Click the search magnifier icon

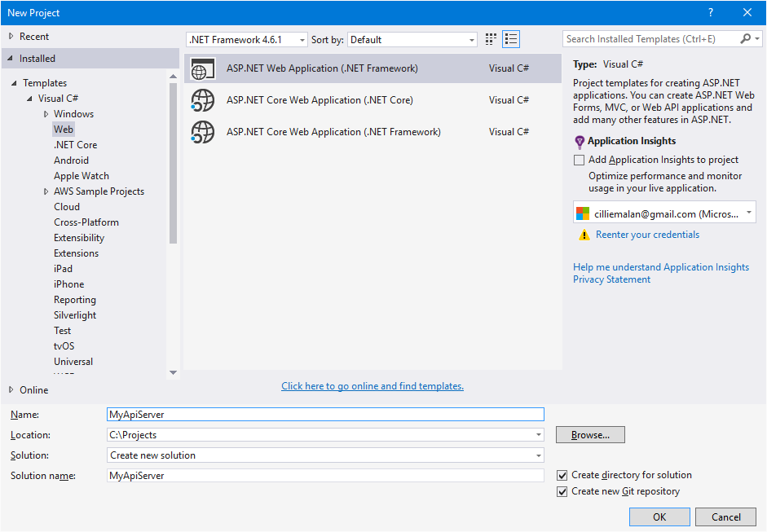tap(746, 38)
